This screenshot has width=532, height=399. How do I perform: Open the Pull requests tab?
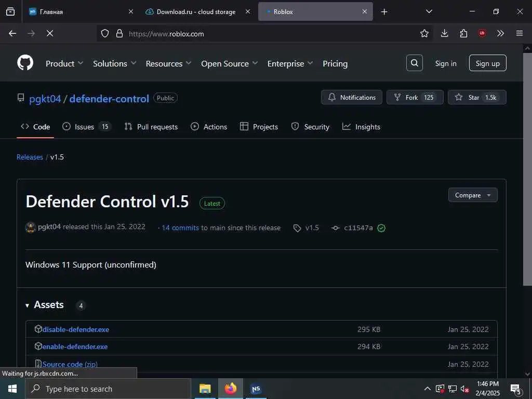tap(151, 127)
